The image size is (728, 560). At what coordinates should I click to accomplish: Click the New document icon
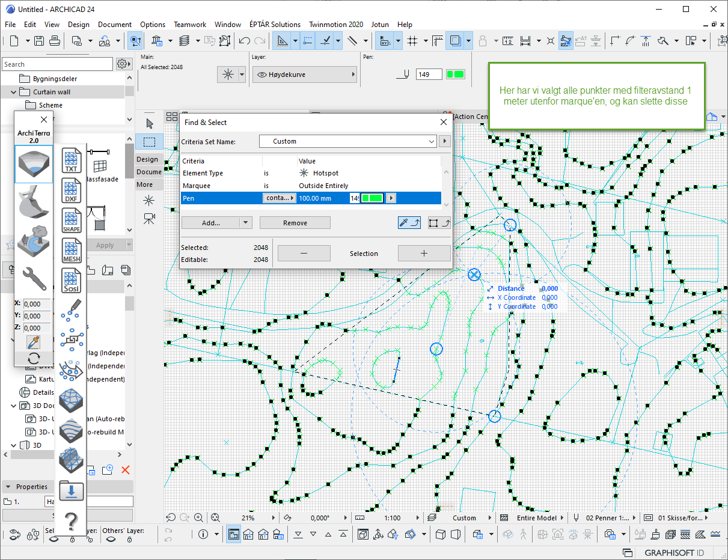click(14, 41)
